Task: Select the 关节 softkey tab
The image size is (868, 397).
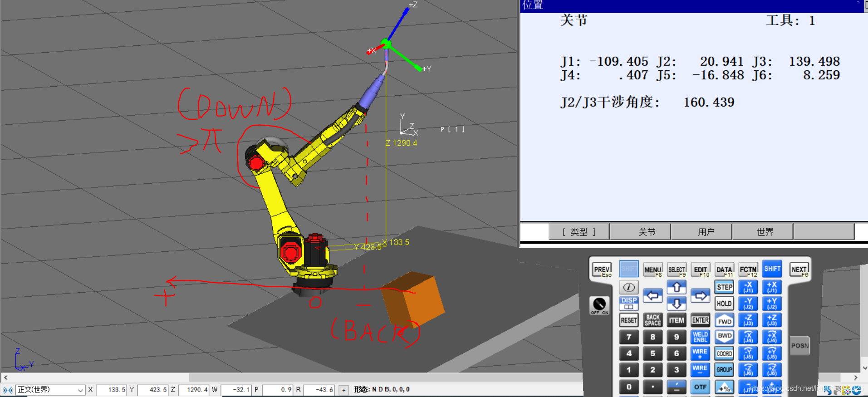Action: pos(640,232)
